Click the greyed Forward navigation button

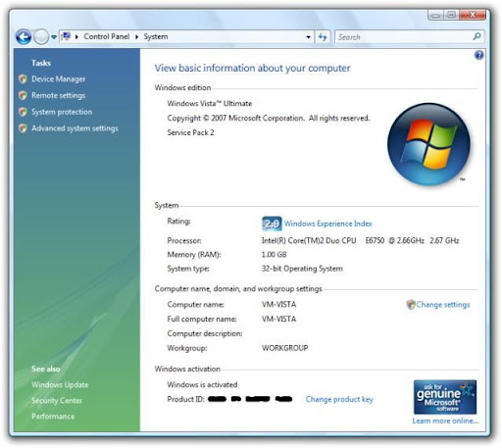coord(41,36)
